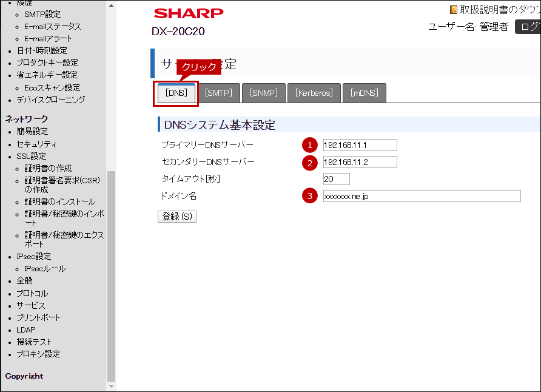Image resolution: width=541 pixels, height=392 pixels.
Task: Click the Copyright text in sidebar
Action: (x=24, y=376)
